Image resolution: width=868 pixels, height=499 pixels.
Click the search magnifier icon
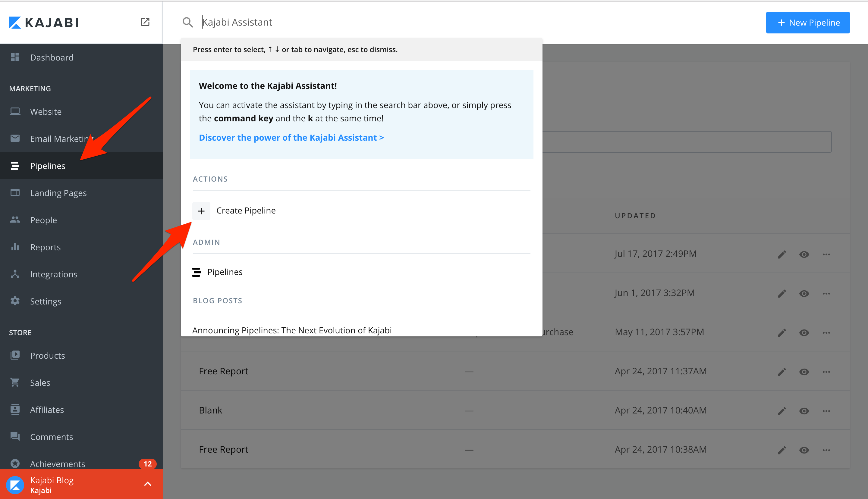(187, 22)
